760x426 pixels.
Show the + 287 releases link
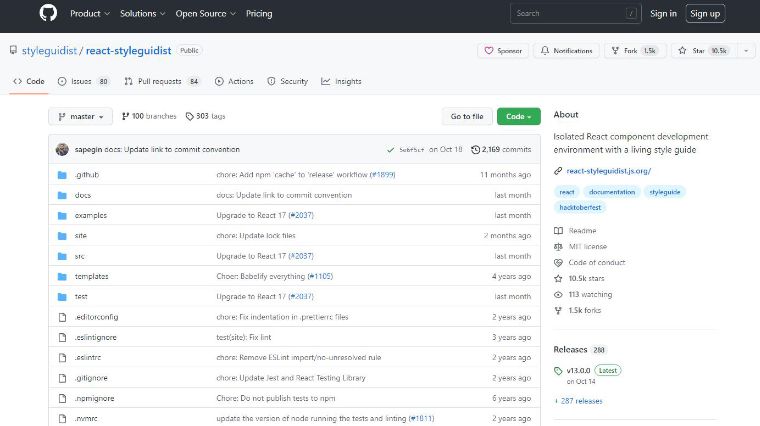tap(579, 401)
